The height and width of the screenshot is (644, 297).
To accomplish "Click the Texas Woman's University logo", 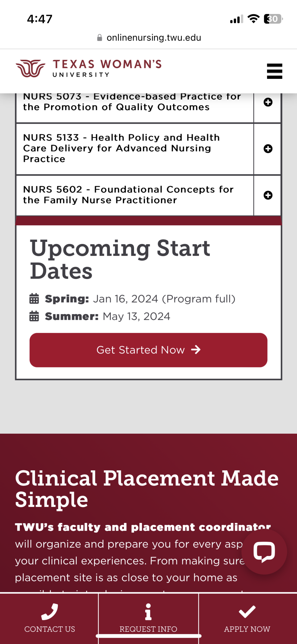I will click(89, 68).
